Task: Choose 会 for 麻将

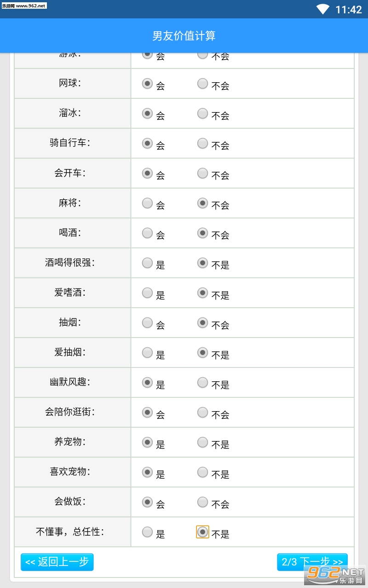Action: pyautogui.click(x=147, y=203)
